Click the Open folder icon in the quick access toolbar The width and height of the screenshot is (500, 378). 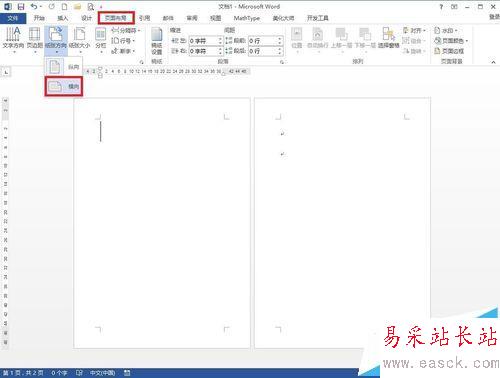click(x=77, y=6)
